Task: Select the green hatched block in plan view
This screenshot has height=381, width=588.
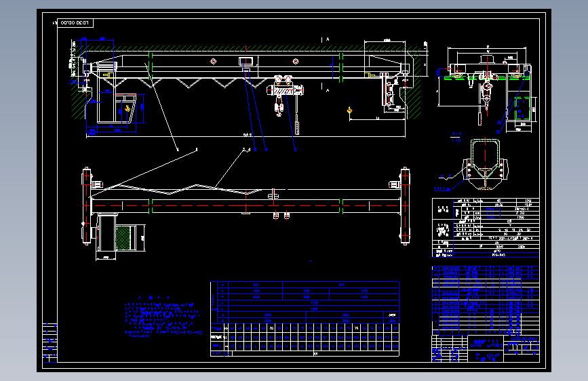Action: (123, 237)
